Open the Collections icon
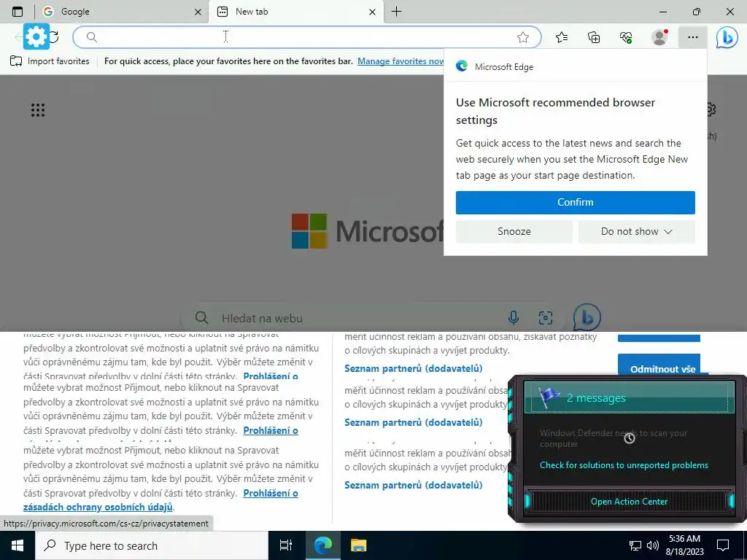 pos(594,37)
